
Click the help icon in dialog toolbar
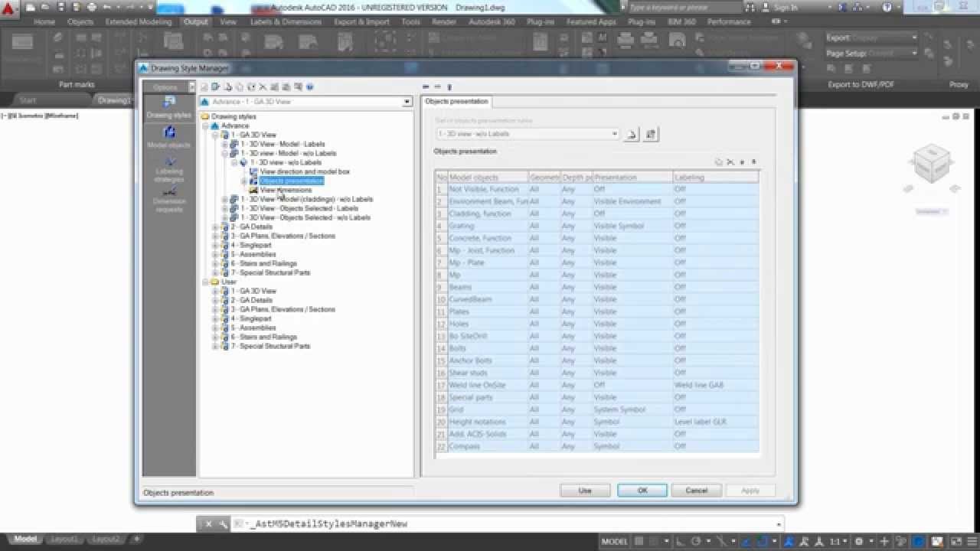310,87
